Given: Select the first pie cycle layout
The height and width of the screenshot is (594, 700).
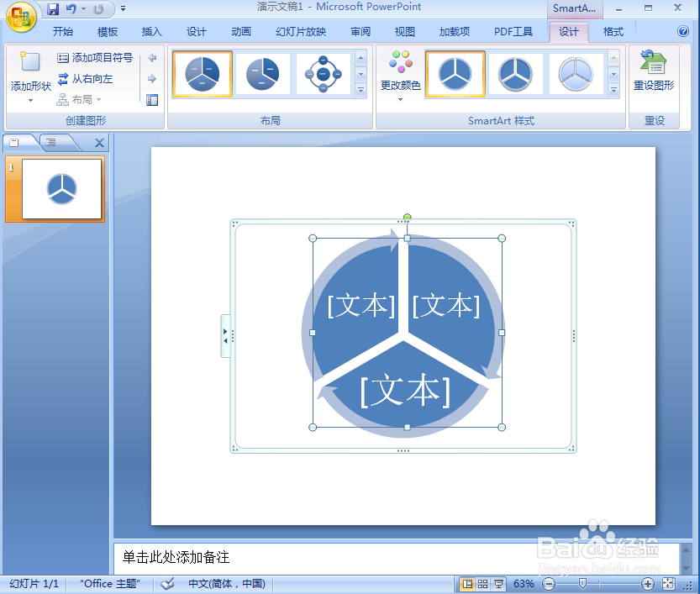Looking at the screenshot, I should click(x=203, y=74).
